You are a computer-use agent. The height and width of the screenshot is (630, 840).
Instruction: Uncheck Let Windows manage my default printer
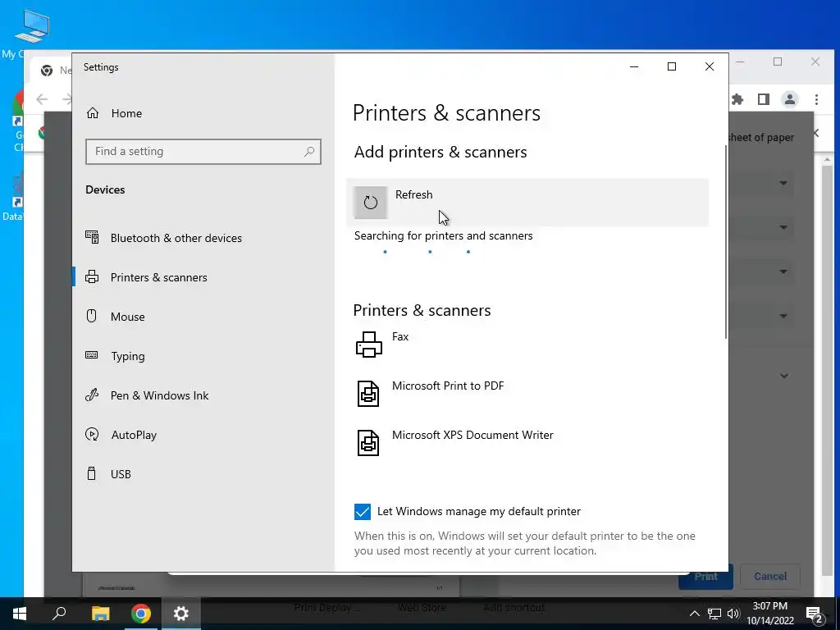(362, 512)
